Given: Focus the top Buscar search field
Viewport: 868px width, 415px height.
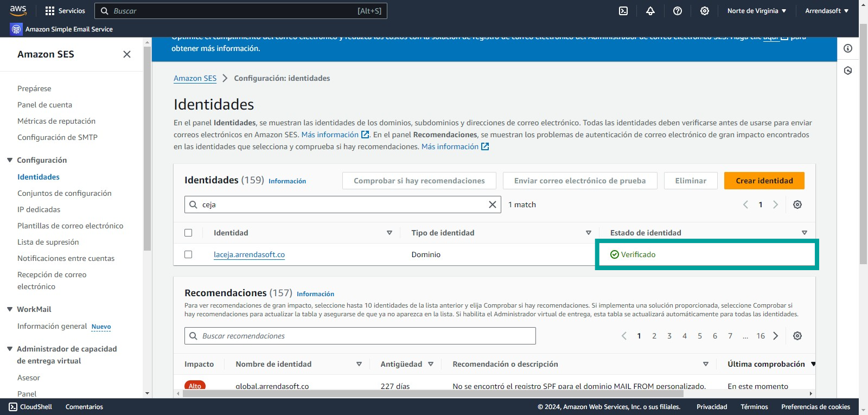Looking at the screenshot, I should (x=241, y=11).
